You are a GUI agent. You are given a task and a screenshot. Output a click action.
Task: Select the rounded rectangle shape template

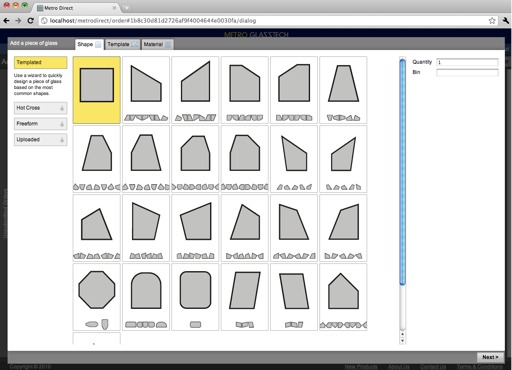195,297
